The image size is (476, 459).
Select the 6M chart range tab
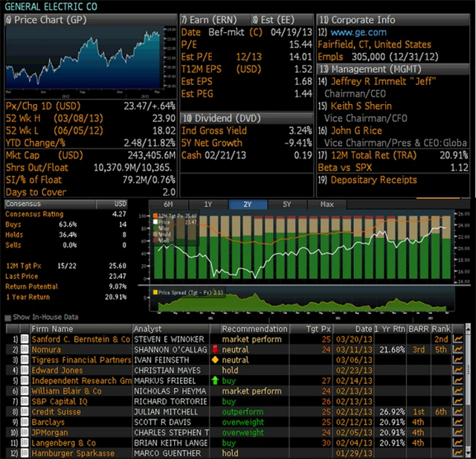169,204
